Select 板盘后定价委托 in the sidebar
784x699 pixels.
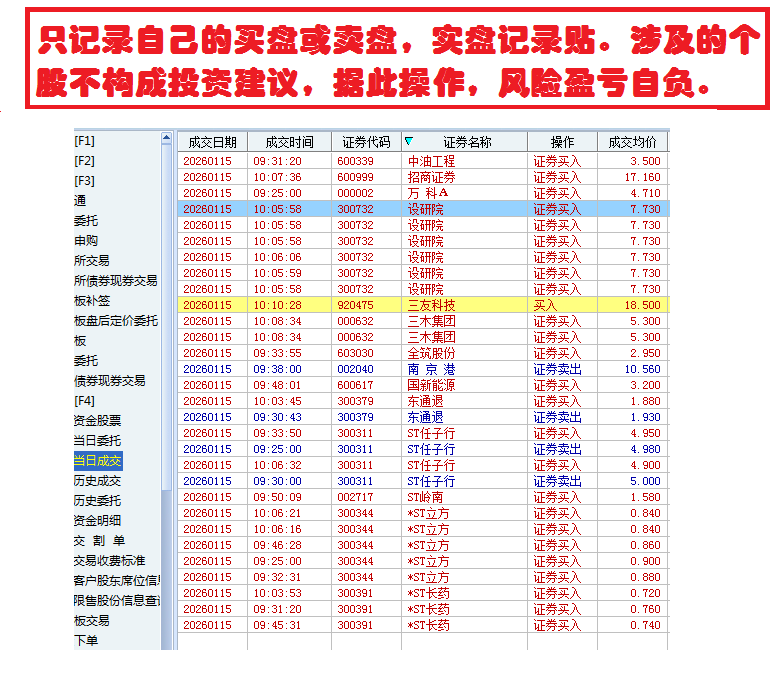click(116, 321)
